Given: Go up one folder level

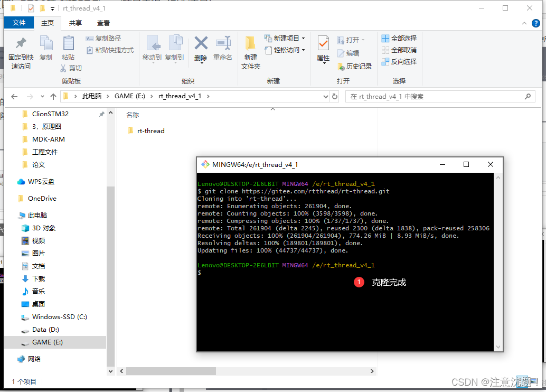Looking at the screenshot, I should pos(53,97).
